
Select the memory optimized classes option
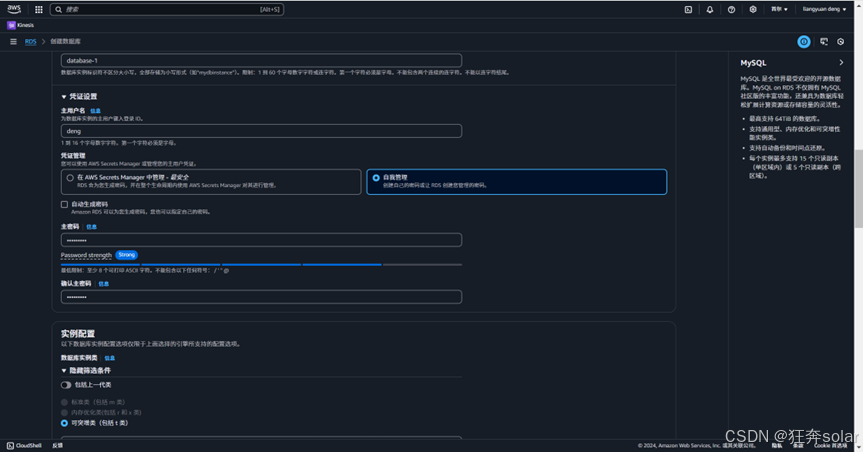click(x=64, y=412)
